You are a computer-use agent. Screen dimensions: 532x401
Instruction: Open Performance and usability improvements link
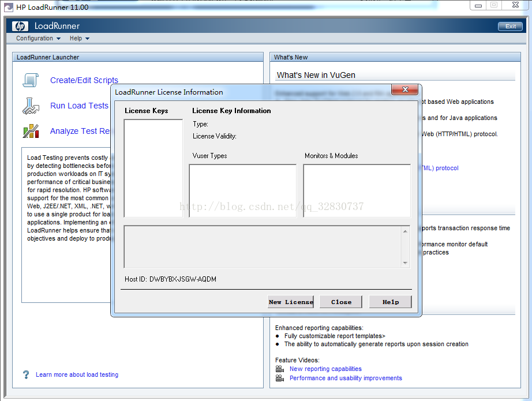click(346, 378)
